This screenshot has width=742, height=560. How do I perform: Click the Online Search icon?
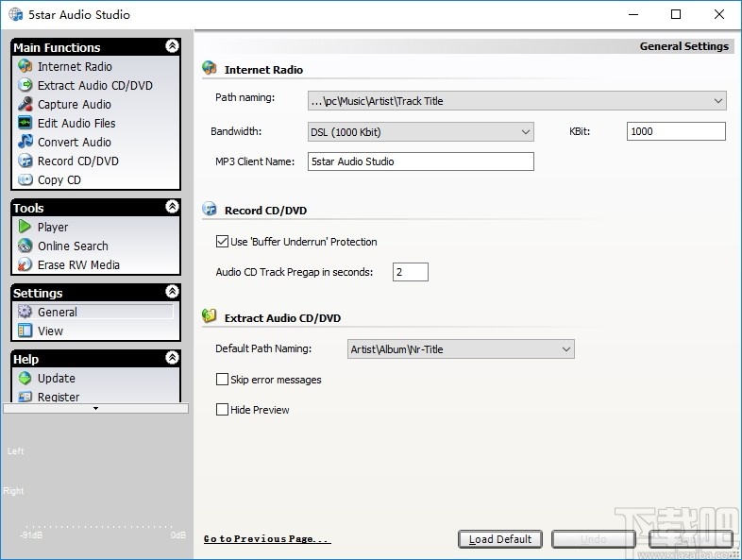pyautogui.click(x=25, y=246)
